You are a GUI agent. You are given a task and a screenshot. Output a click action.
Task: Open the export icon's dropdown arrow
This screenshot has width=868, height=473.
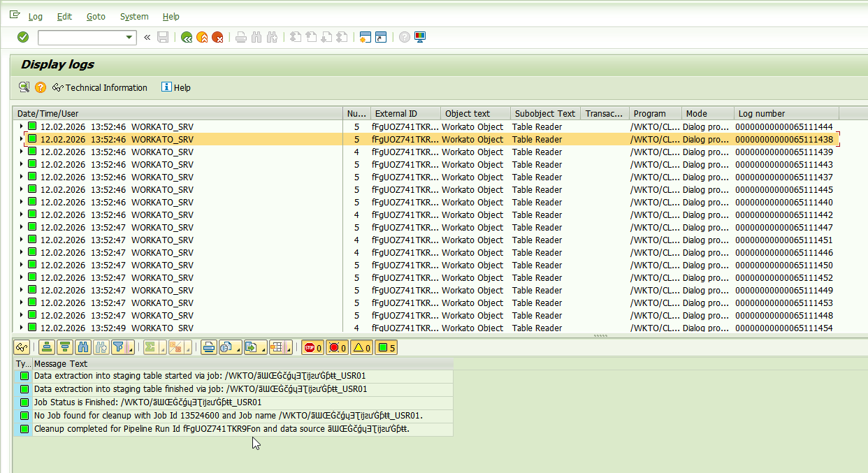coord(262,349)
